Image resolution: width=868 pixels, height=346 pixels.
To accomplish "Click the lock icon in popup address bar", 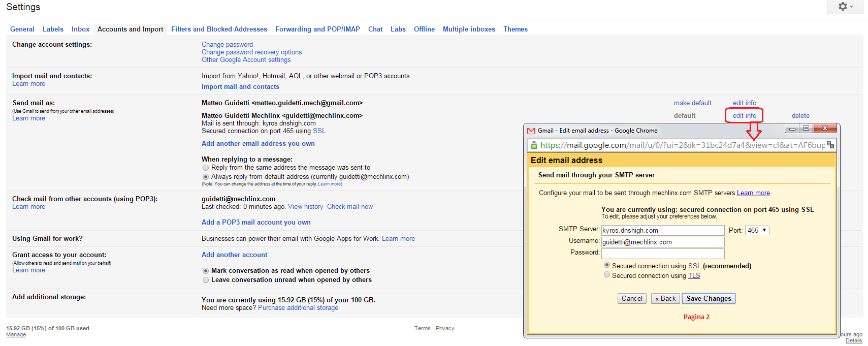I will [x=534, y=145].
